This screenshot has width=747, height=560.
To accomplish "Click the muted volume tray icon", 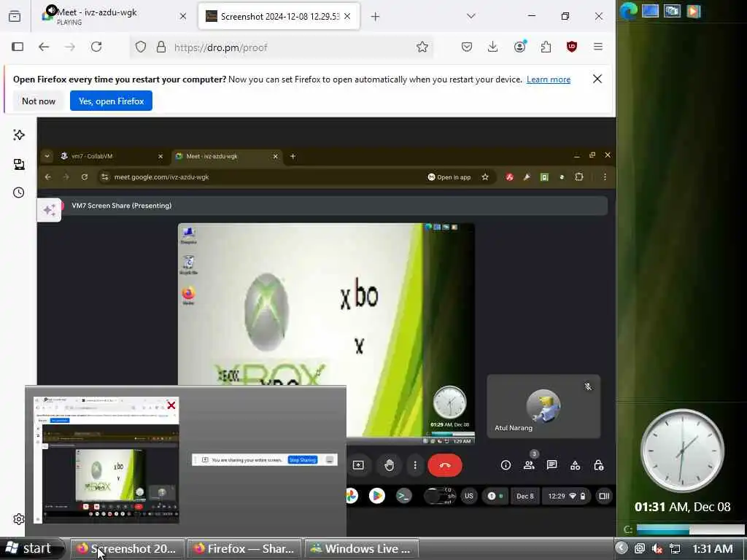I will [657, 548].
